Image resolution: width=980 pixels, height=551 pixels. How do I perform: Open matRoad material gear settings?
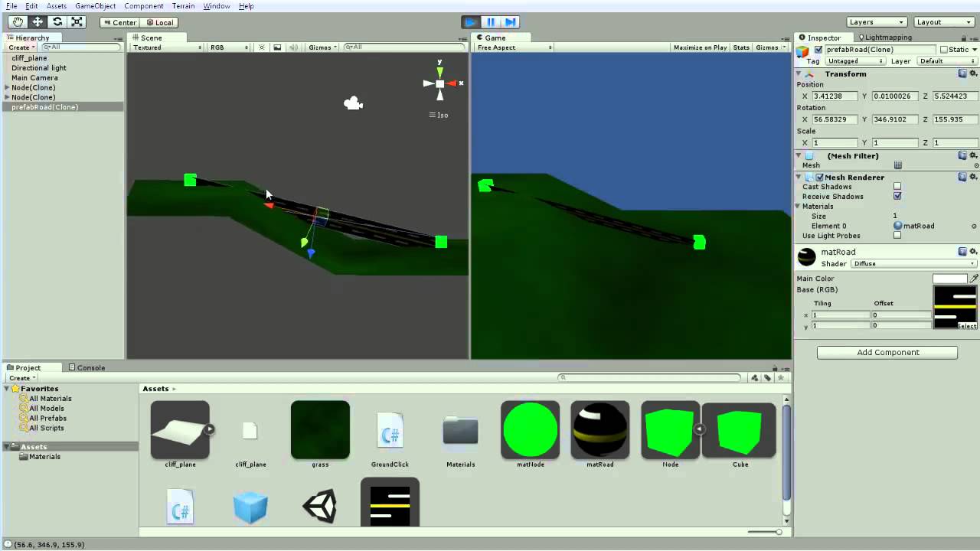(974, 252)
